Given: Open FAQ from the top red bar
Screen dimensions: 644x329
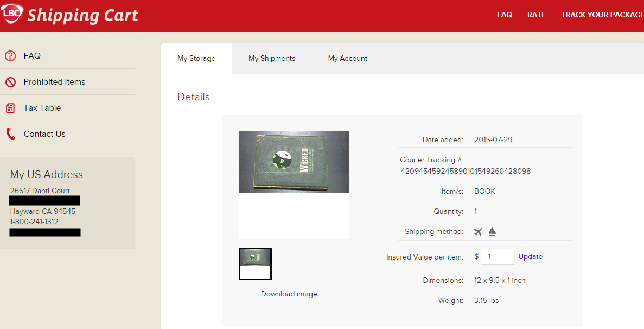Looking at the screenshot, I should click(x=505, y=15).
